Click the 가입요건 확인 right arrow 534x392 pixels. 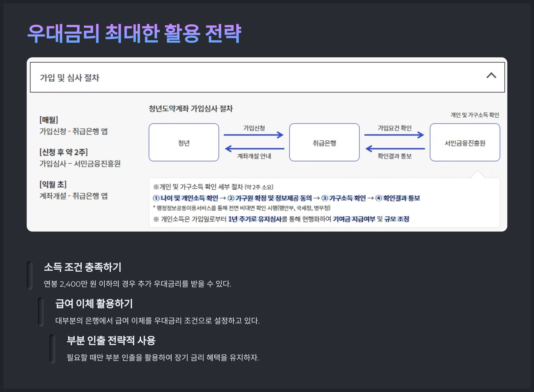[x=394, y=135]
